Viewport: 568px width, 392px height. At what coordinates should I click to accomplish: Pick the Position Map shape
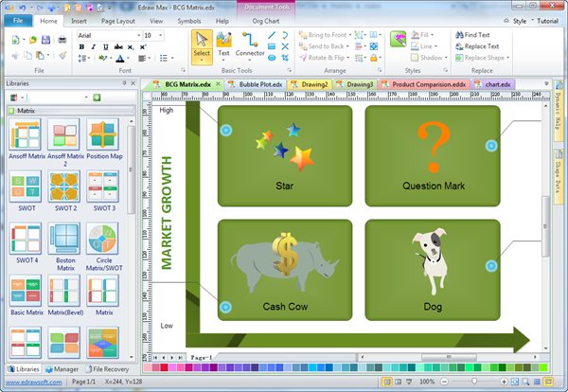102,134
